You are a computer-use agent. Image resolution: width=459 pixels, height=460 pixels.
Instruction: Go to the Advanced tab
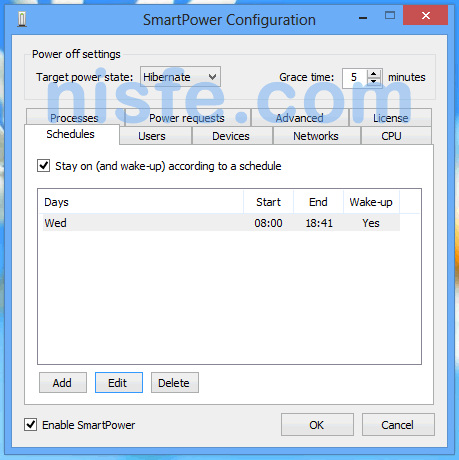tap(299, 117)
